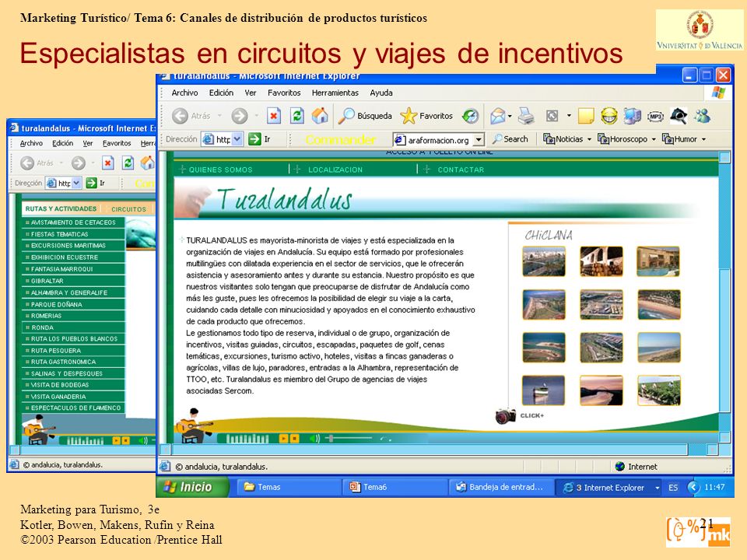The image size is (747, 560).
Task: Go to home page in front window
Action: [320, 116]
